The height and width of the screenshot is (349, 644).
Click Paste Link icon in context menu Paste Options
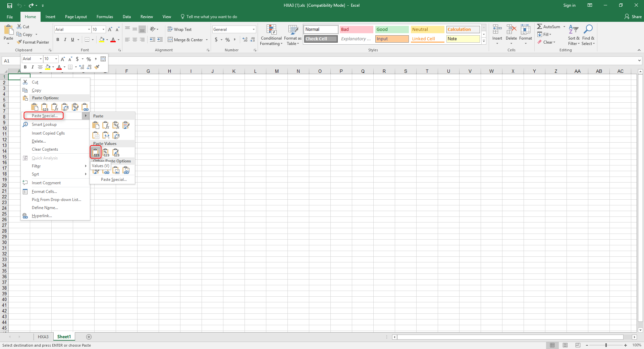coord(85,107)
